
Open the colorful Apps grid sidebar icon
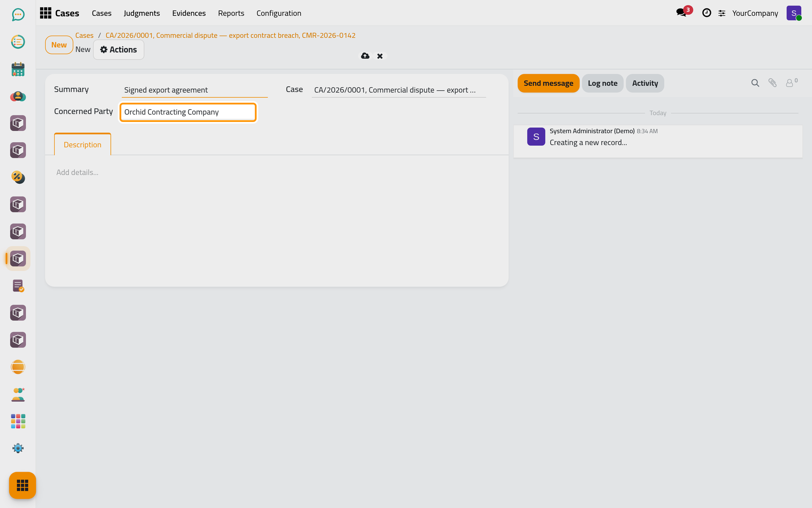pyautogui.click(x=18, y=421)
